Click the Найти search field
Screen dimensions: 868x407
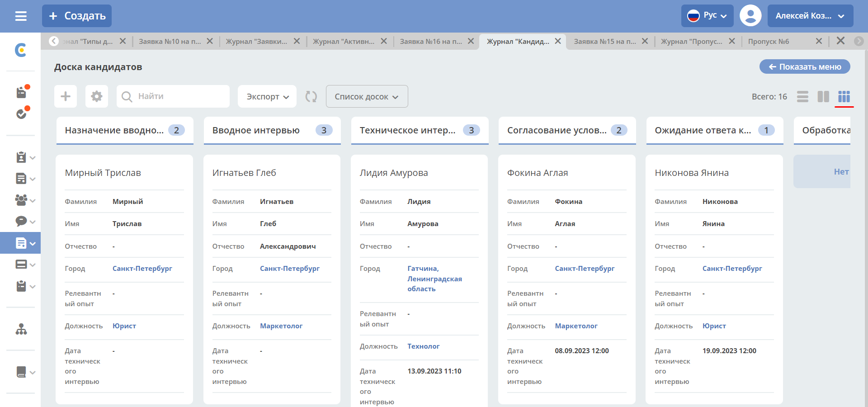coord(173,96)
